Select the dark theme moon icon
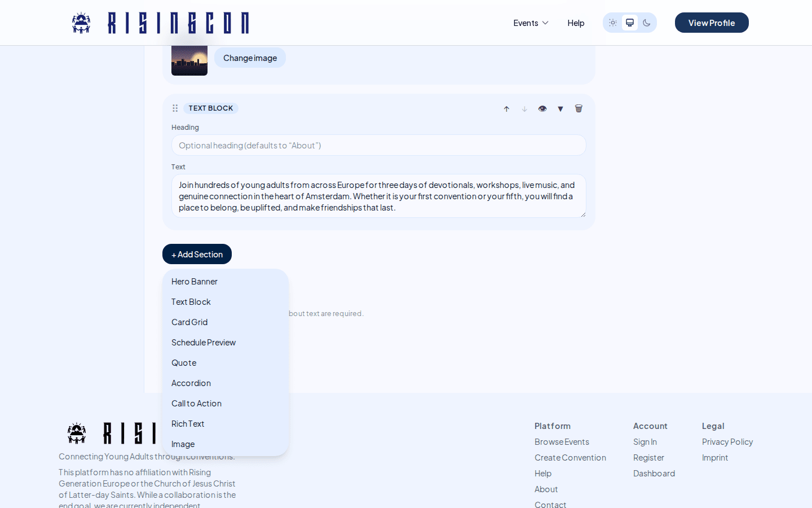 [x=647, y=23]
